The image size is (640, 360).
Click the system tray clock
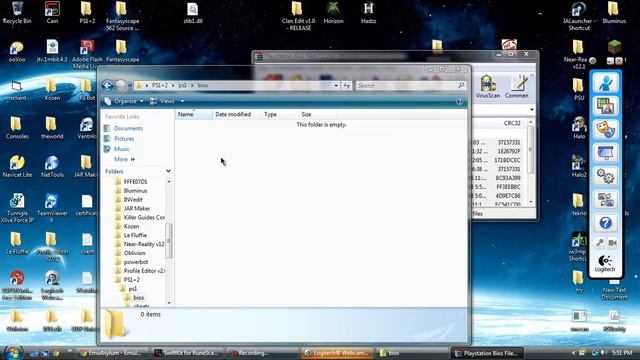[x=622, y=353]
